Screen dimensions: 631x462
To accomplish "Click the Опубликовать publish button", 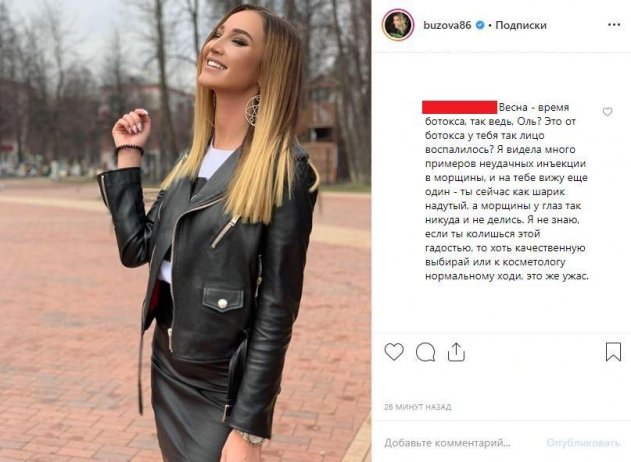I will point(583,443).
